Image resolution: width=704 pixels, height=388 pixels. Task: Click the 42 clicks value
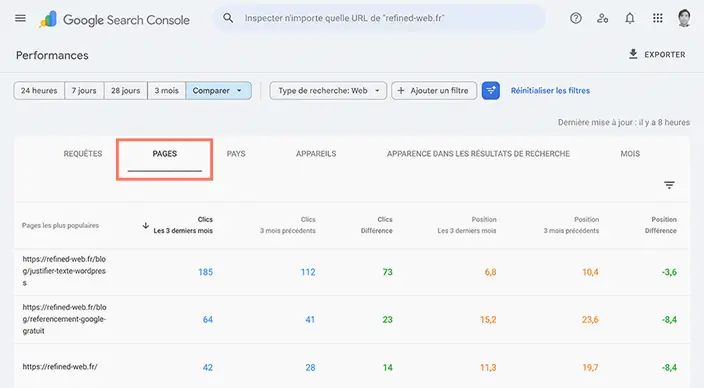tap(207, 367)
